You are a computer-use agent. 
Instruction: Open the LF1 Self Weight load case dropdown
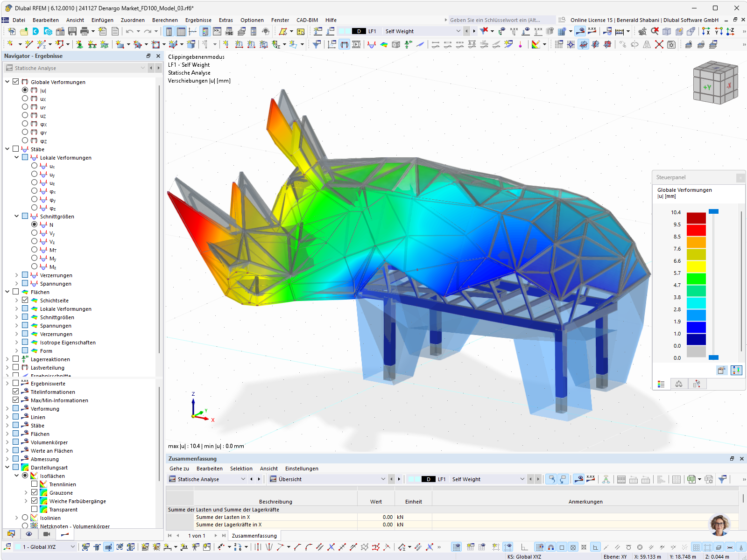459,31
